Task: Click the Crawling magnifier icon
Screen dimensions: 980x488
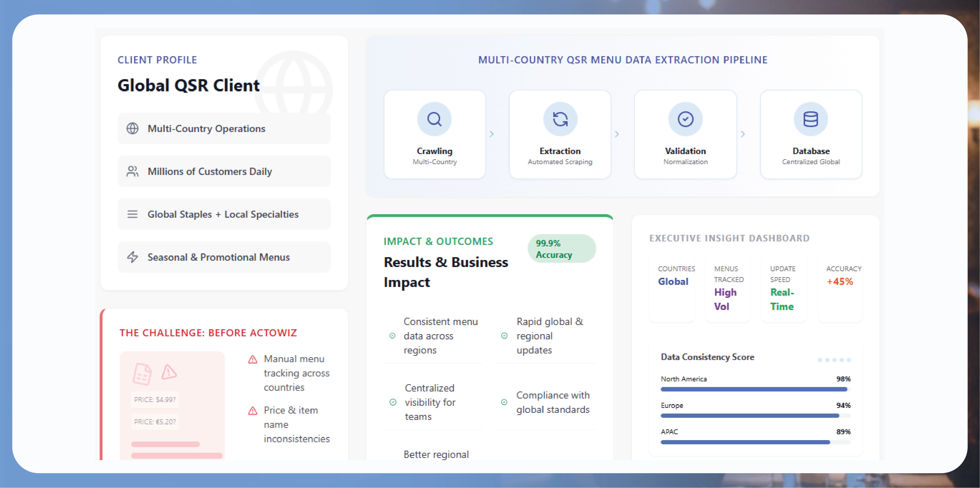Action: point(434,119)
